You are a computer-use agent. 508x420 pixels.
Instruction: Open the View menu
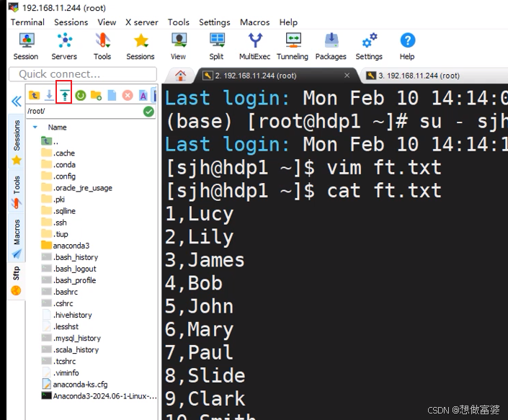click(x=107, y=22)
